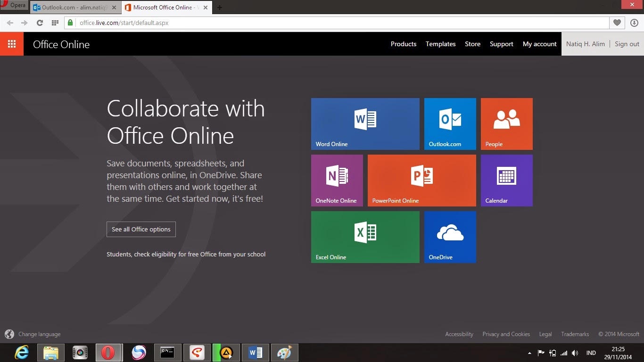Reload the page with the refresh icon
The image size is (644, 362).
click(40, 23)
